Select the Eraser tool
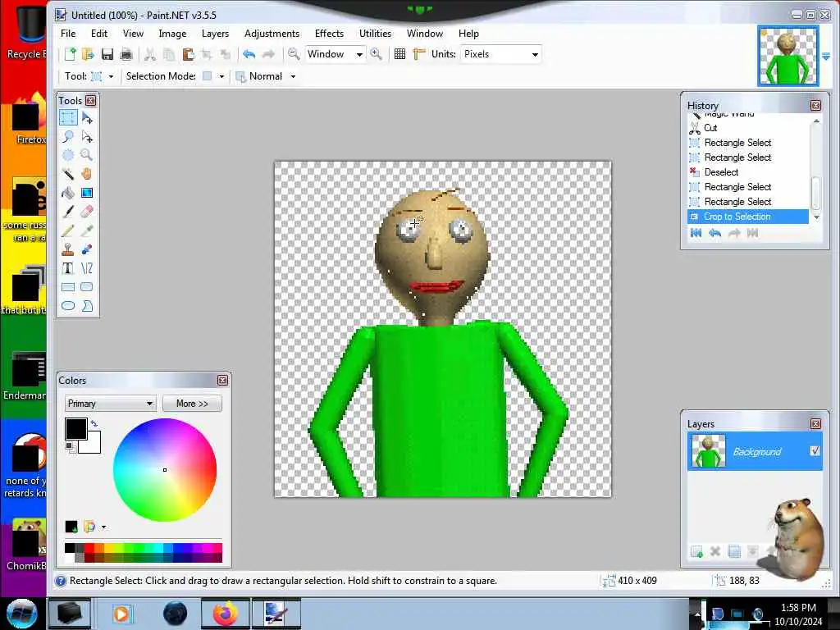Viewport: 840px width, 630px height. pyautogui.click(x=87, y=212)
